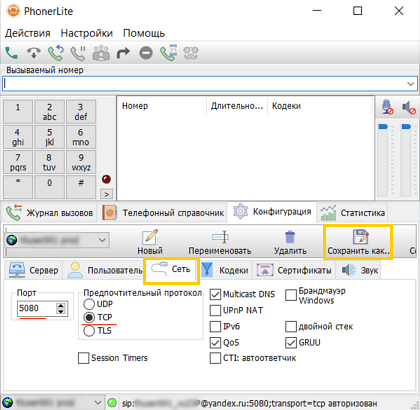420x410 pixels.
Task: Click the redial handset icon
Action: 56,53
